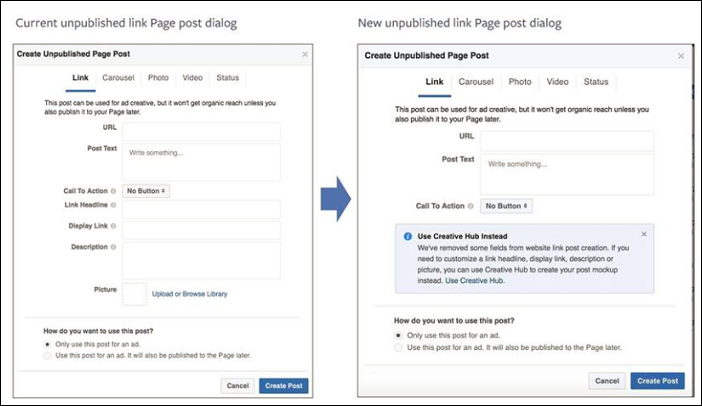Switch to Video tab in right dialog

tap(557, 82)
